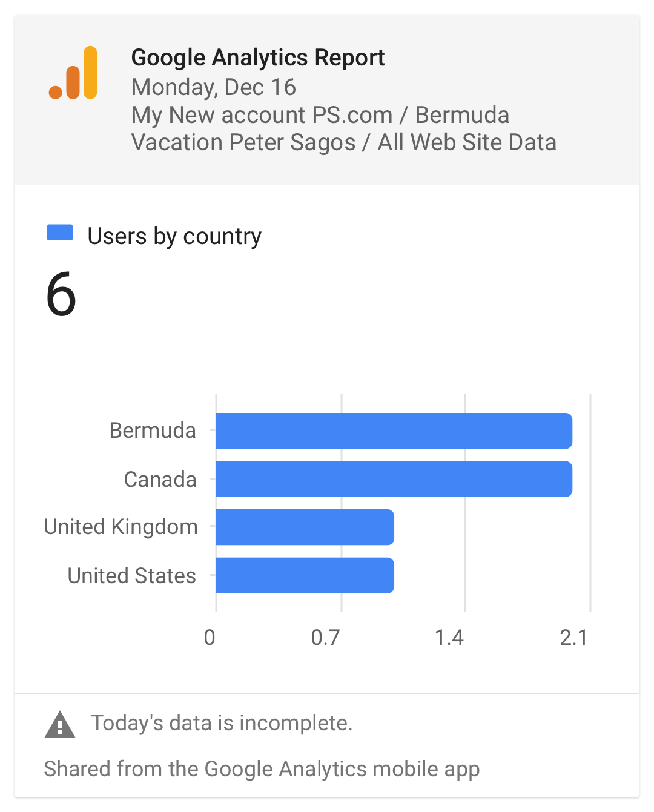
Task: Click the Google Analytics logo icon
Action: pos(73,73)
